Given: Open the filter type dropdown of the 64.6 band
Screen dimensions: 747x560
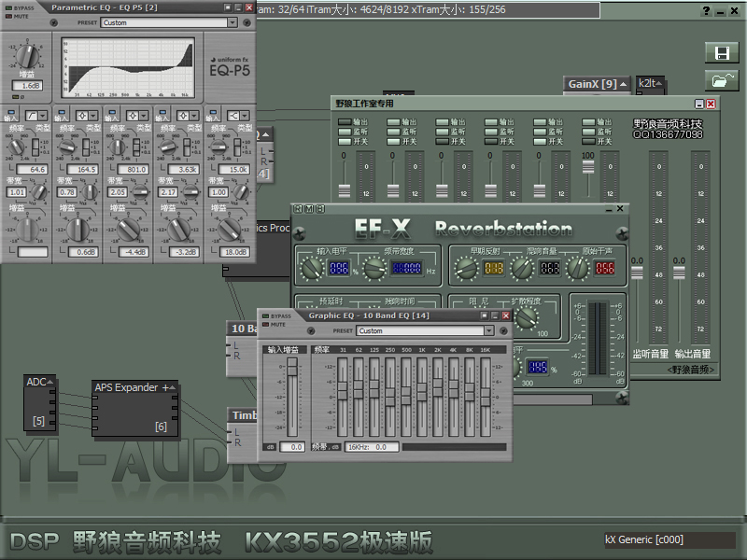Looking at the screenshot, I should tap(43, 116).
